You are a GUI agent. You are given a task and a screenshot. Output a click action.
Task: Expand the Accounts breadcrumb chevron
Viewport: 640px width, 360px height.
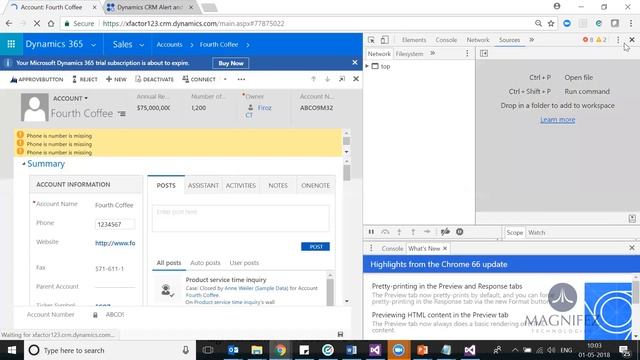[191, 44]
